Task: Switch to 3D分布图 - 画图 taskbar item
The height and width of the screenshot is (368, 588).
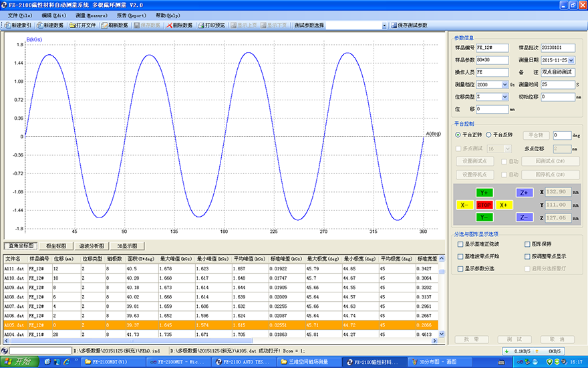Action: tap(439, 362)
